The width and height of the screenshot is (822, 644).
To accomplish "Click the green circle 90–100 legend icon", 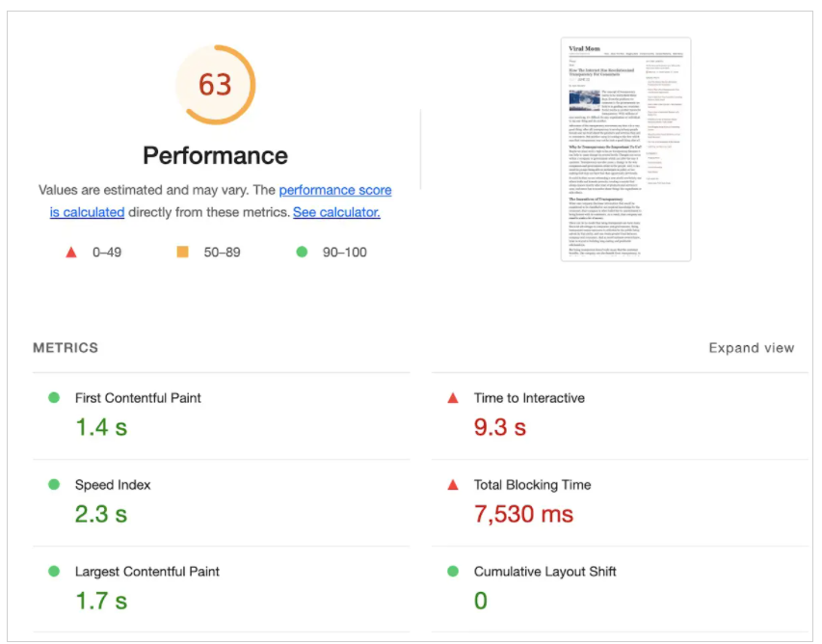I will click(x=302, y=252).
